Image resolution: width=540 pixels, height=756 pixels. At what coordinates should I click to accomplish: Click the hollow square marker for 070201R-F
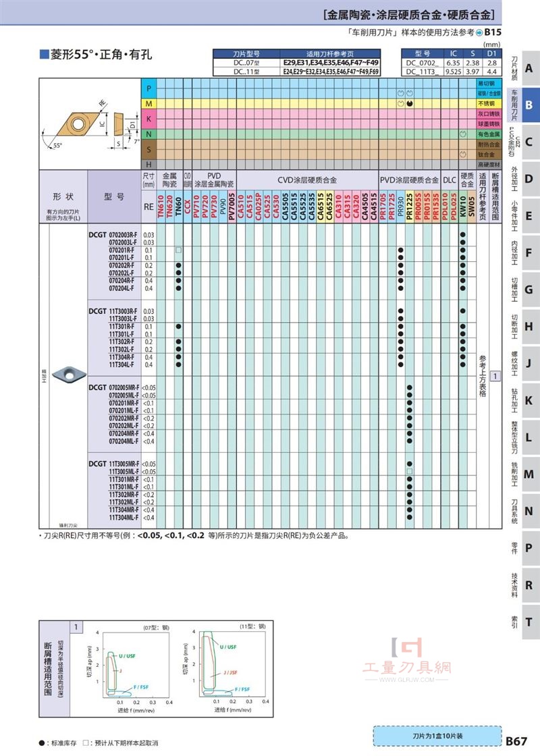(178, 250)
